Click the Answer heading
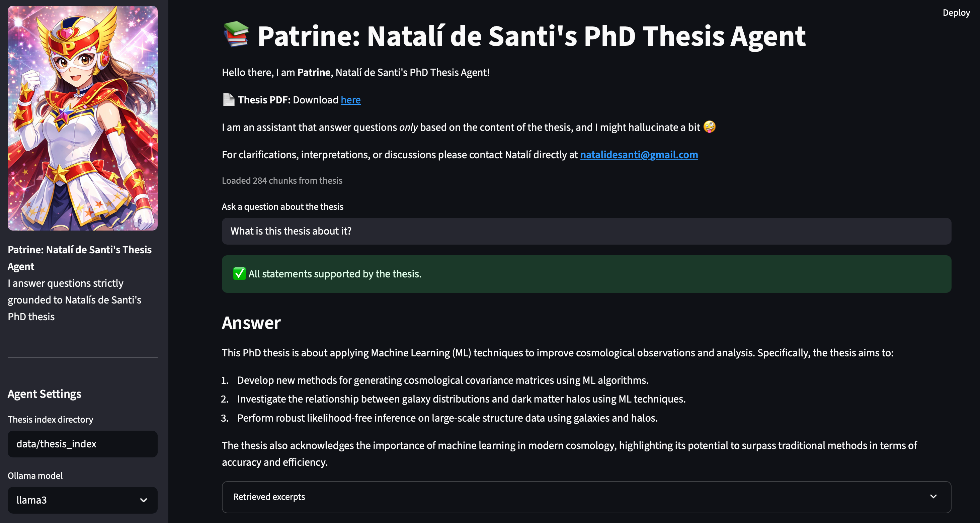 click(251, 323)
